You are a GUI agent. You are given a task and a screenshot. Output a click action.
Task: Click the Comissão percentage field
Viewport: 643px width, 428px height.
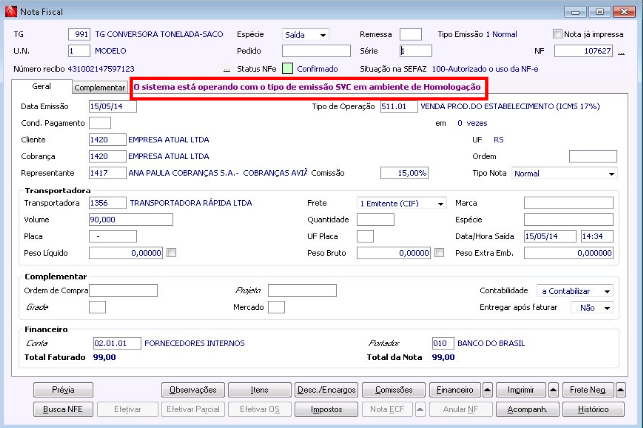[x=404, y=173]
